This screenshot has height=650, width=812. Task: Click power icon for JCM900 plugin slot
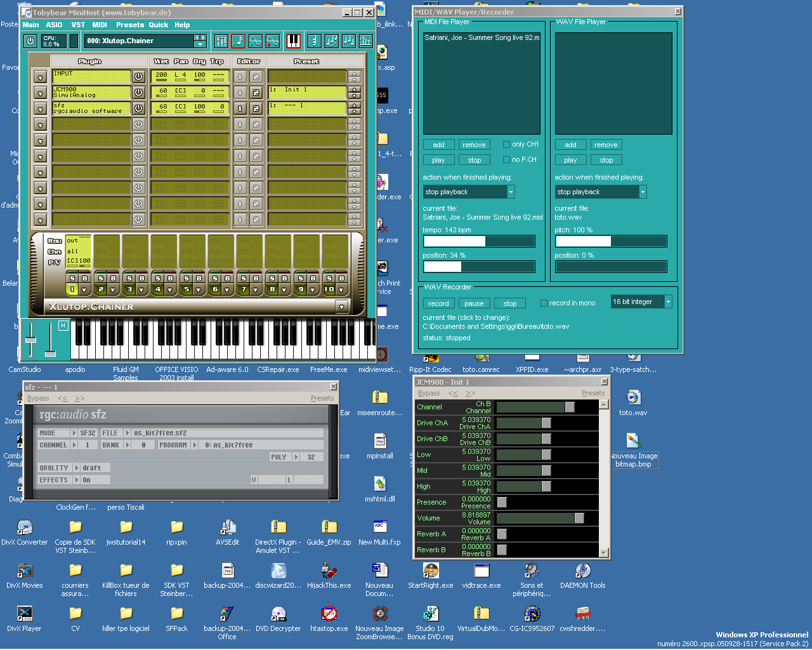tap(139, 93)
